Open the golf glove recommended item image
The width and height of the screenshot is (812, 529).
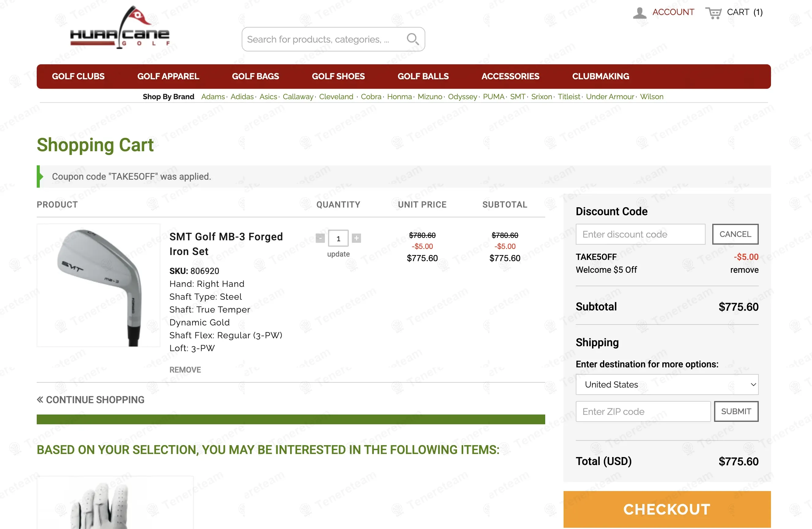[115, 503]
